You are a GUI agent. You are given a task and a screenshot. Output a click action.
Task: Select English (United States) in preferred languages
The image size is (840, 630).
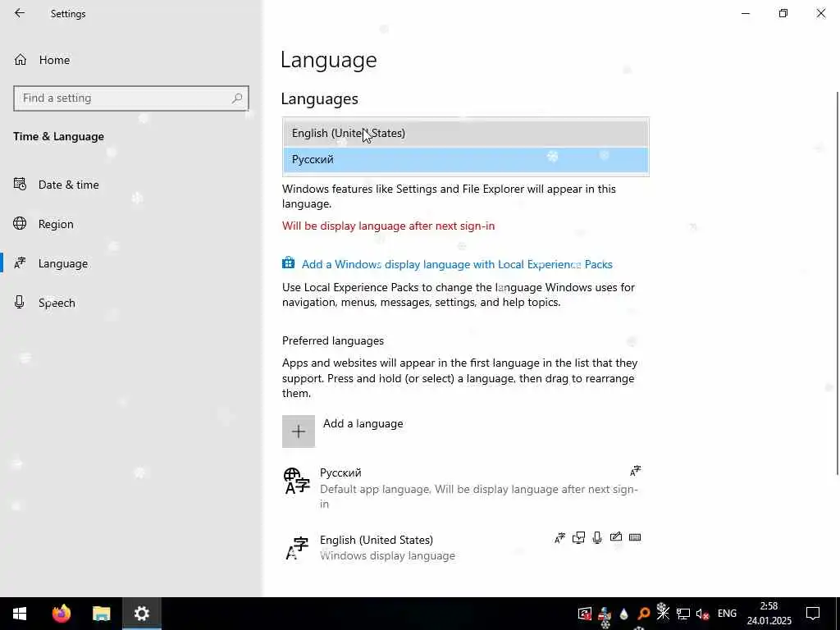[x=462, y=547]
